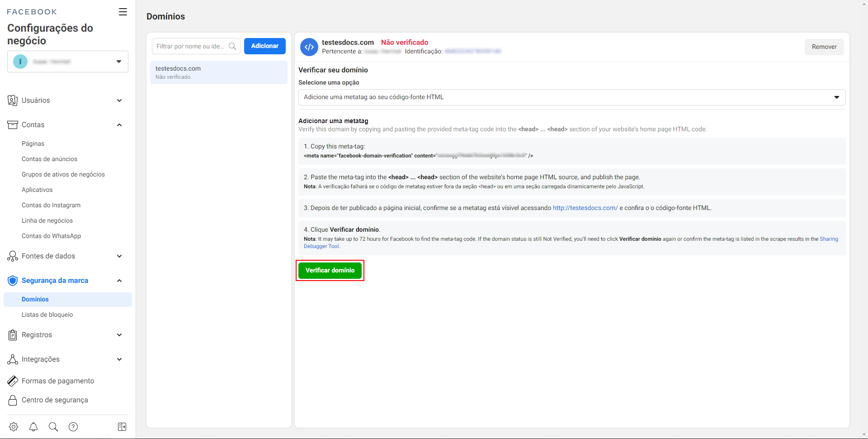Click the Verificar domínio button

pos(330,270)
